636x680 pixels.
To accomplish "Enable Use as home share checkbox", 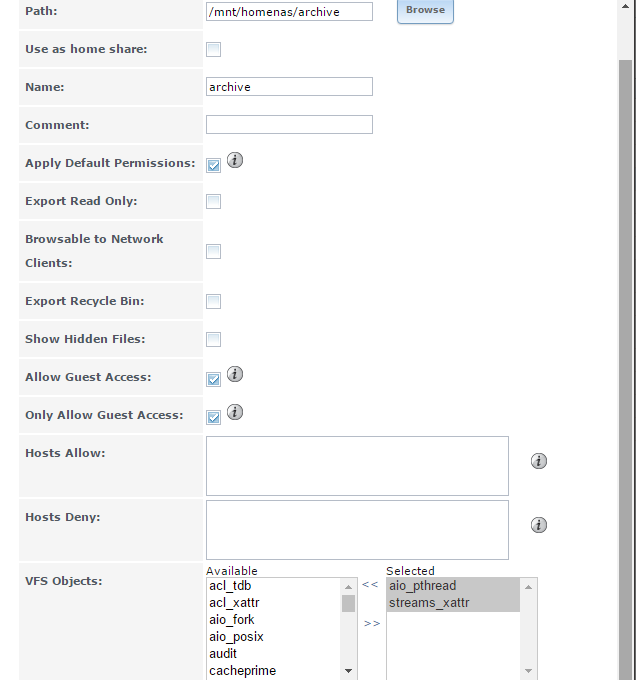I will [x=213, y=49].
